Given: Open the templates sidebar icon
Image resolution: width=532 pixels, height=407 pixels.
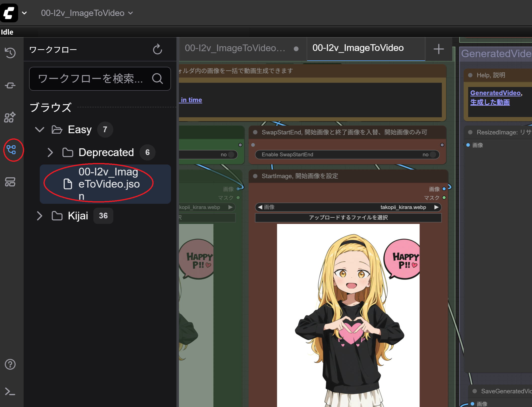Looking at the screenshot, I should 10,182.
